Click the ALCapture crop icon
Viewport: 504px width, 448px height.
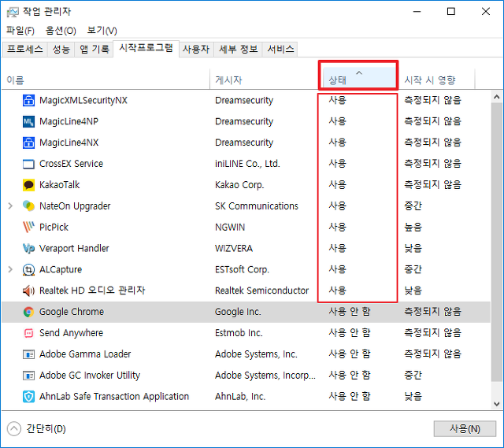(x=28, y=269)
